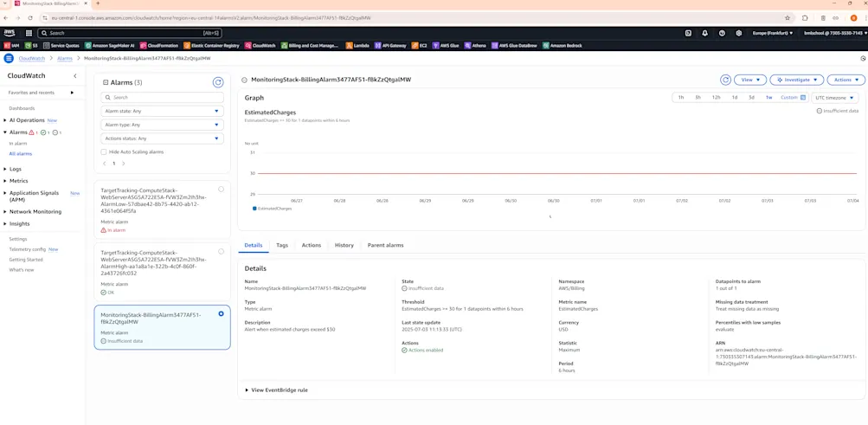
Task: Open the help question mark menu
Action: coord(722,33)
